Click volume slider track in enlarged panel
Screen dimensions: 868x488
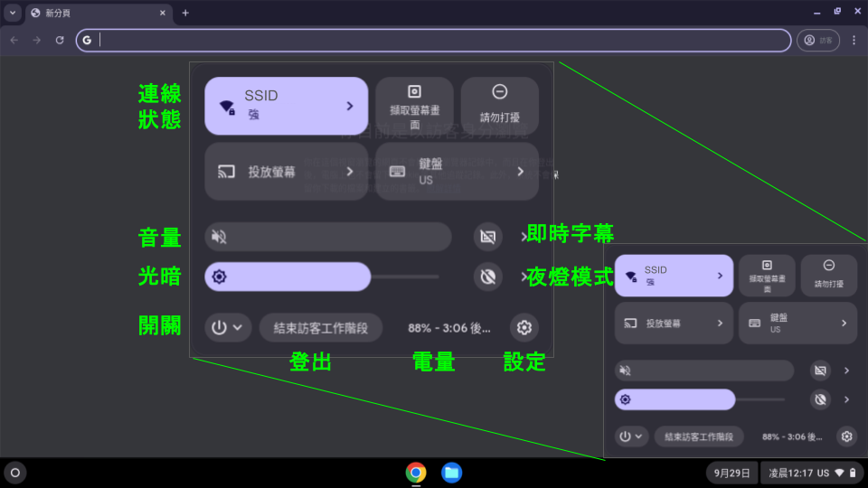tap(328, 237)
